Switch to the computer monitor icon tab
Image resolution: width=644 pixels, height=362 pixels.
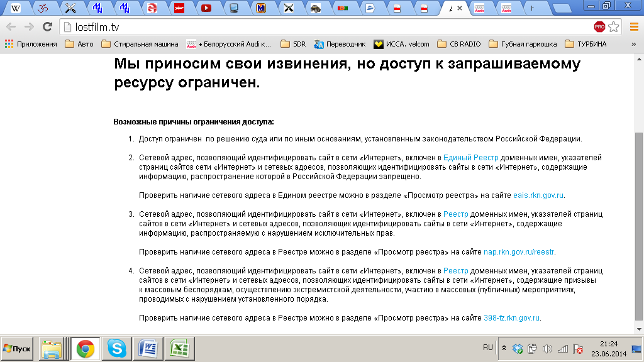tap(234, 8)
